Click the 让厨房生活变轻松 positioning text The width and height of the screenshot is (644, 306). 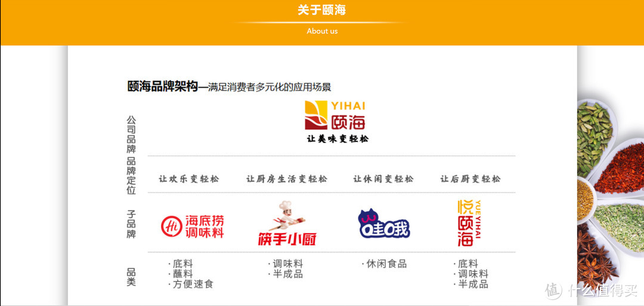click(287, 179)
